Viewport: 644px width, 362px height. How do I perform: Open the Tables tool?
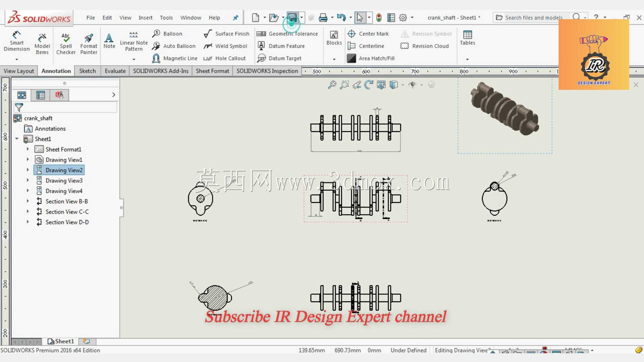click(468, 38)
